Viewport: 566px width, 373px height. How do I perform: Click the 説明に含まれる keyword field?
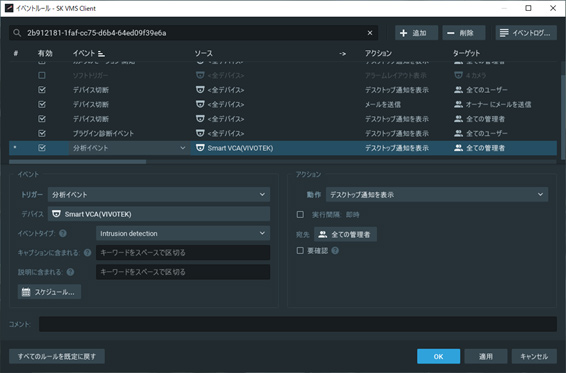click(x=183, y=272)
